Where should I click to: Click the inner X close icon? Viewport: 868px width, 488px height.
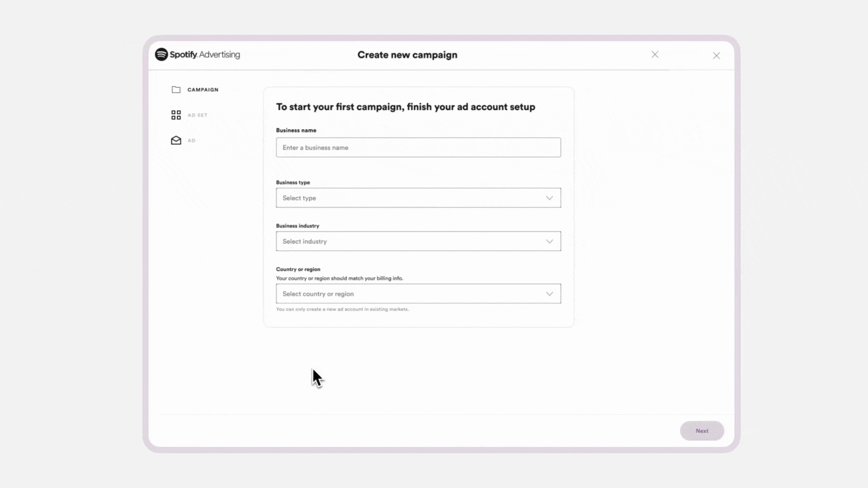[x=655, y=55]
